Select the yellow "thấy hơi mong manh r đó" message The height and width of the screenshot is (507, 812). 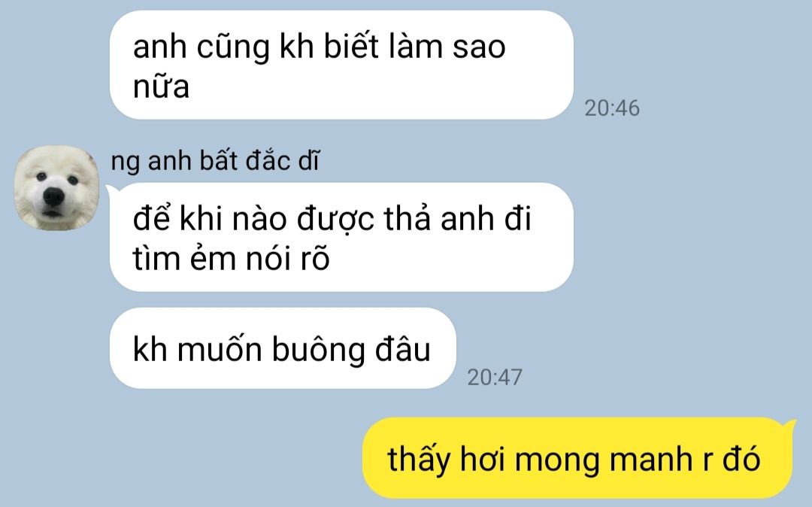(x=577, y=458)
